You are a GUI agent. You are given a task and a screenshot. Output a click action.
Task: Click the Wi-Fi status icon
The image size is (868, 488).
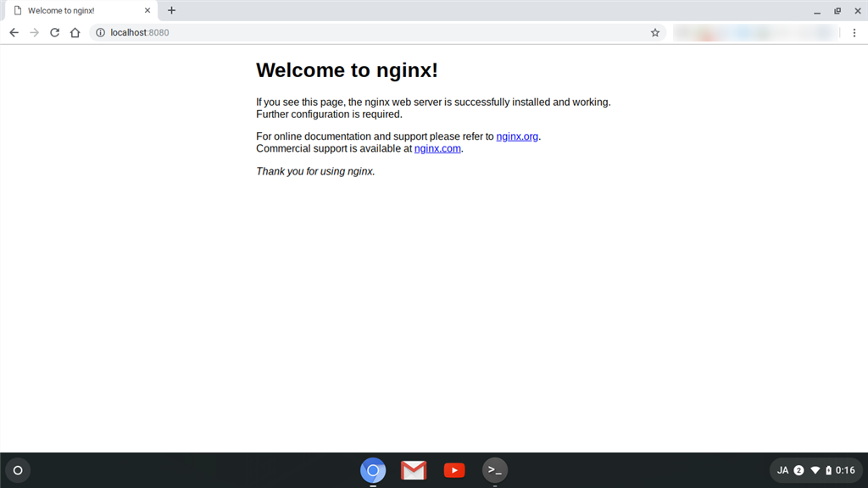point(815,470)
